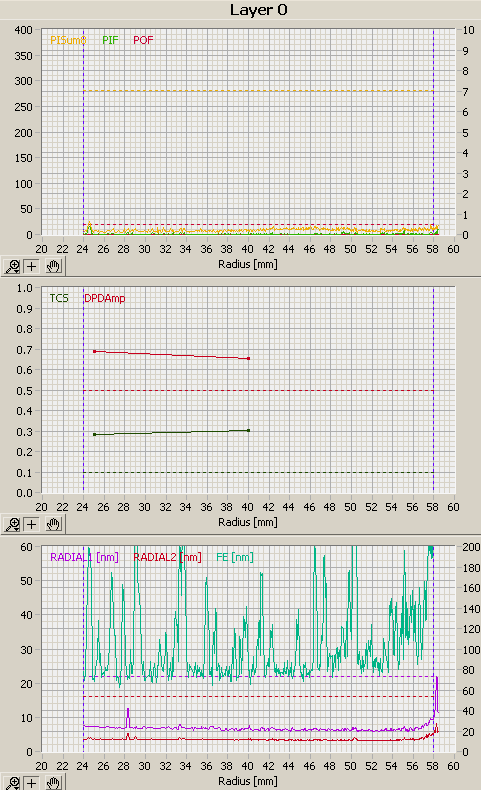Image resolution: width=481 pixels, height=790 pixels.
Task: Activate crosshair cursor tool under the TCS chart
Action: click(x=32, y=524)
